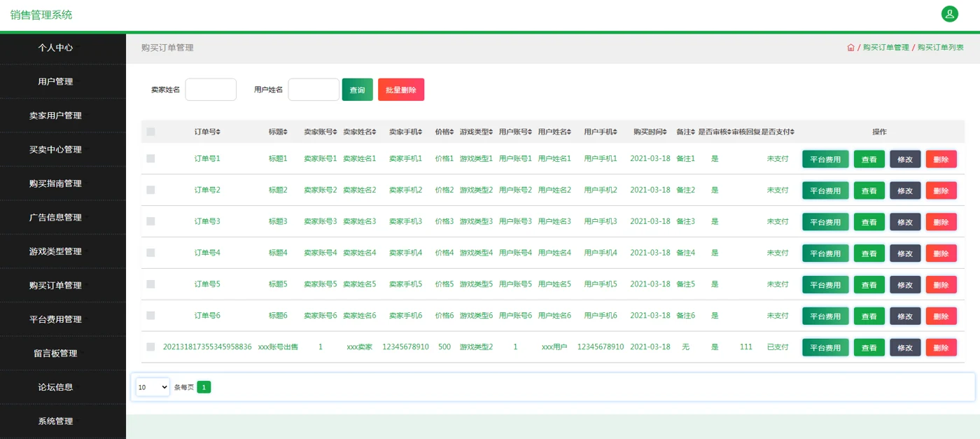Go to 卖家用户管理 sidebar item
This screenshot has width=980, height=439.
[55, 116]
